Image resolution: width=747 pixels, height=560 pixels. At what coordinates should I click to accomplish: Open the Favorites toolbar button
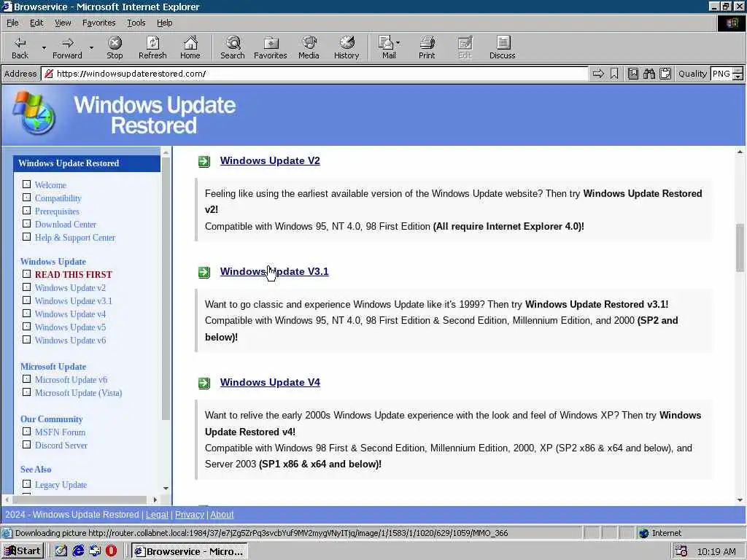click(271, 47)
